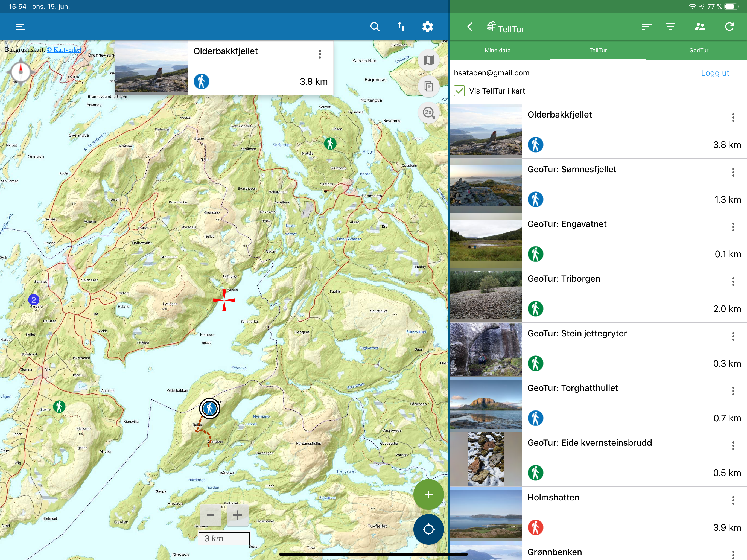
Task: Open the sort options in TellTur
Action: pyautogui.click(x=646, y=27)
